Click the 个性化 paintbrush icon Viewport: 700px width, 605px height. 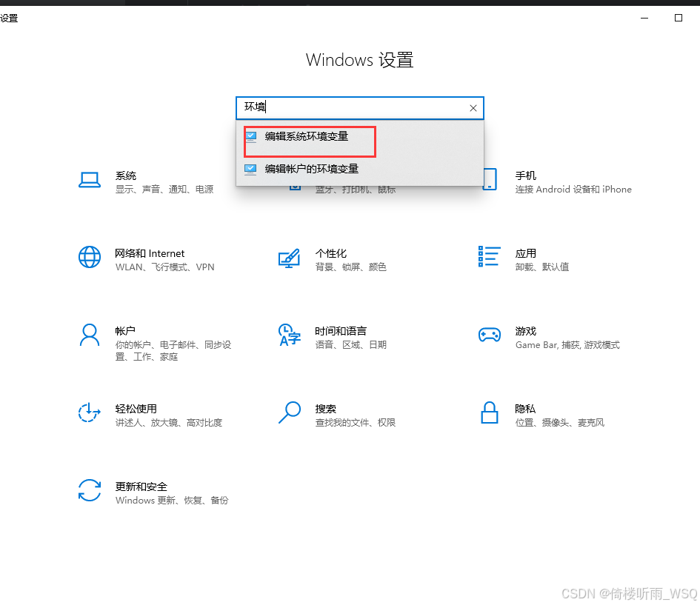point(290,258)
